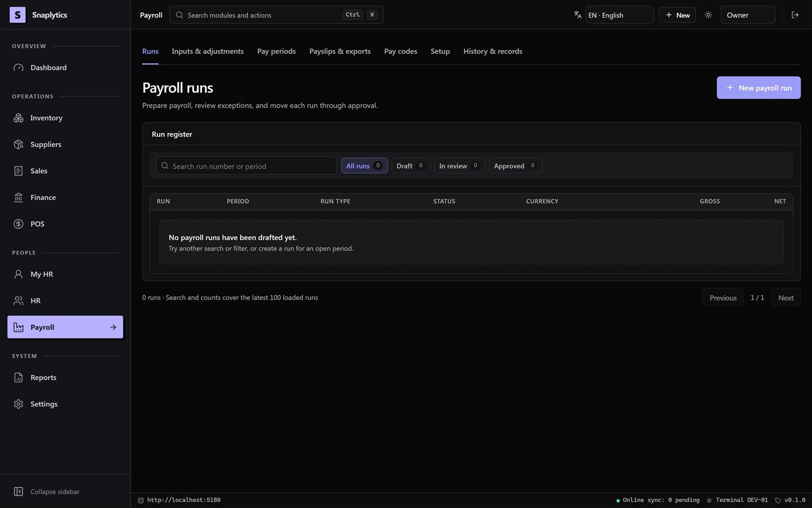
Task: Open the History & records tab
Action: (x=493, y=51)
